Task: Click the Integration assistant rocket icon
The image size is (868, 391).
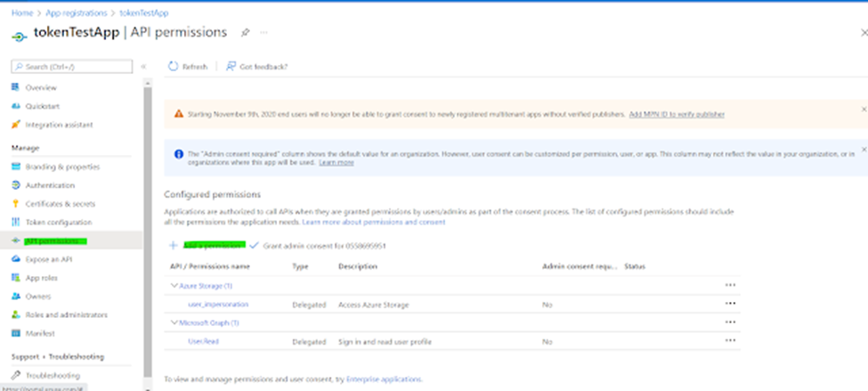Action: (x=15, y=125)
